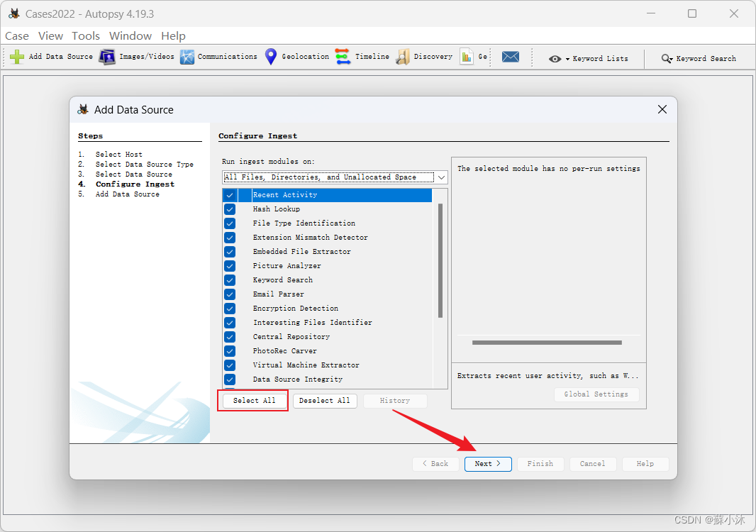Uncheck the Recent Activity module
The image size is (756, 532).
[230, 195]
